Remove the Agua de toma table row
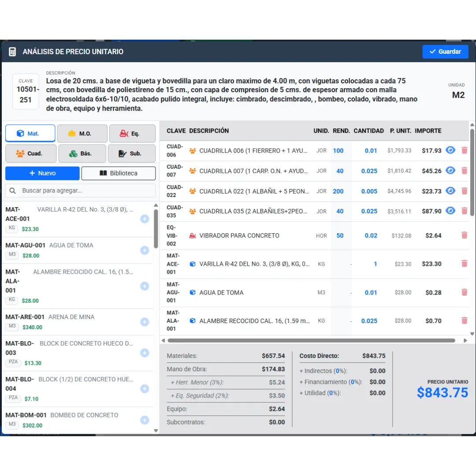 [x=464, y=292]
